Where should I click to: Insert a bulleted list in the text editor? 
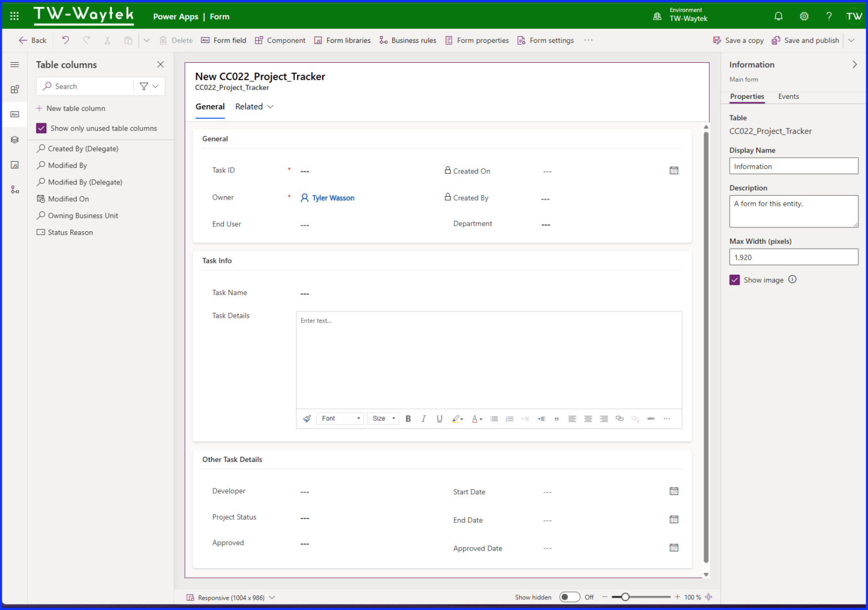494,418
